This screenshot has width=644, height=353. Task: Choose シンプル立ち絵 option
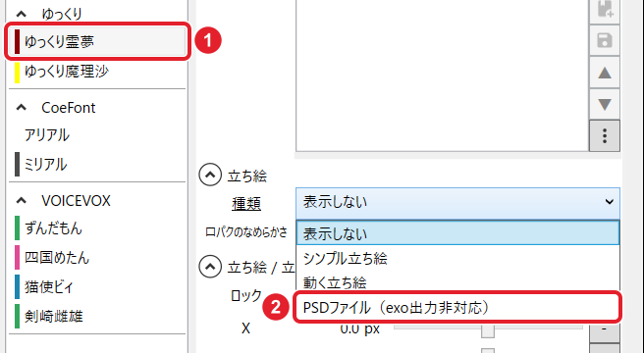click(x=457, y=258)
